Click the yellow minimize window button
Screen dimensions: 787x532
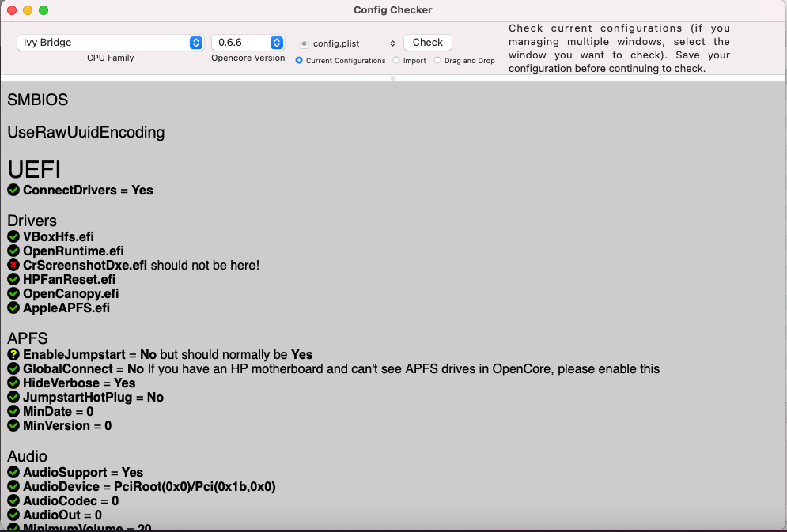[28, 10]
